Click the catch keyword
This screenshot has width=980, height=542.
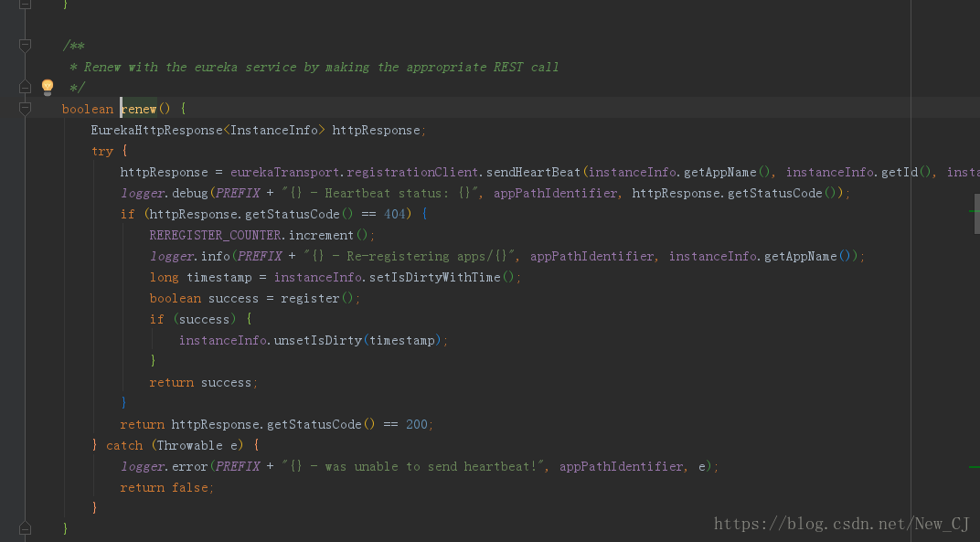point(124,446)
